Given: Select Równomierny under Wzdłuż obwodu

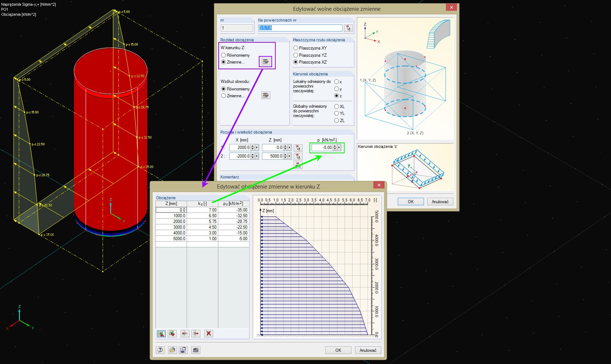Looking at the screenshot, I should [224, 89].
